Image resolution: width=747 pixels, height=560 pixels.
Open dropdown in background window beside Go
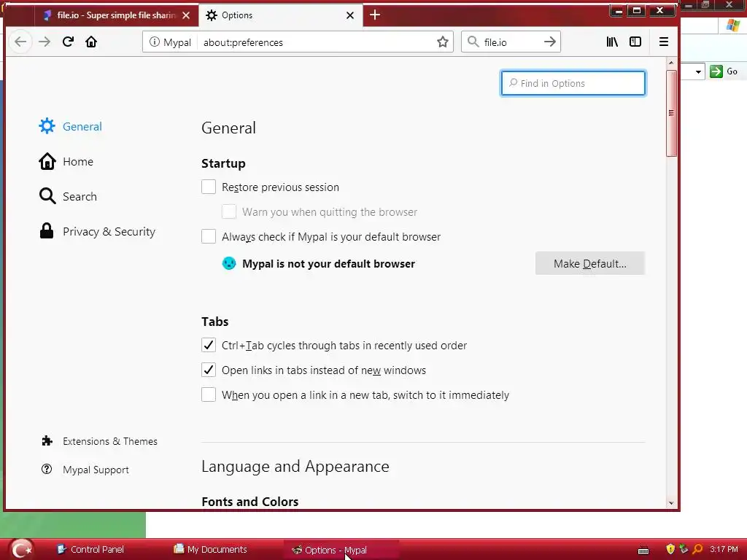pos(698,72)
